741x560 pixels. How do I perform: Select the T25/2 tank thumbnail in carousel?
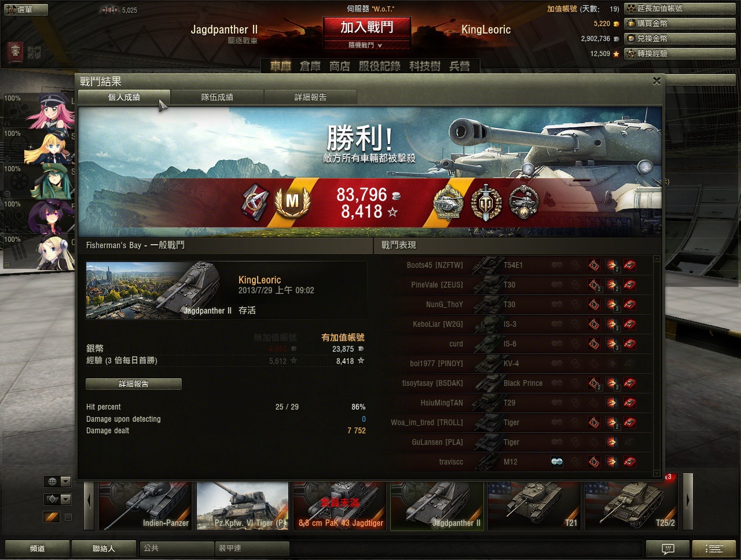tap(631, 506)
